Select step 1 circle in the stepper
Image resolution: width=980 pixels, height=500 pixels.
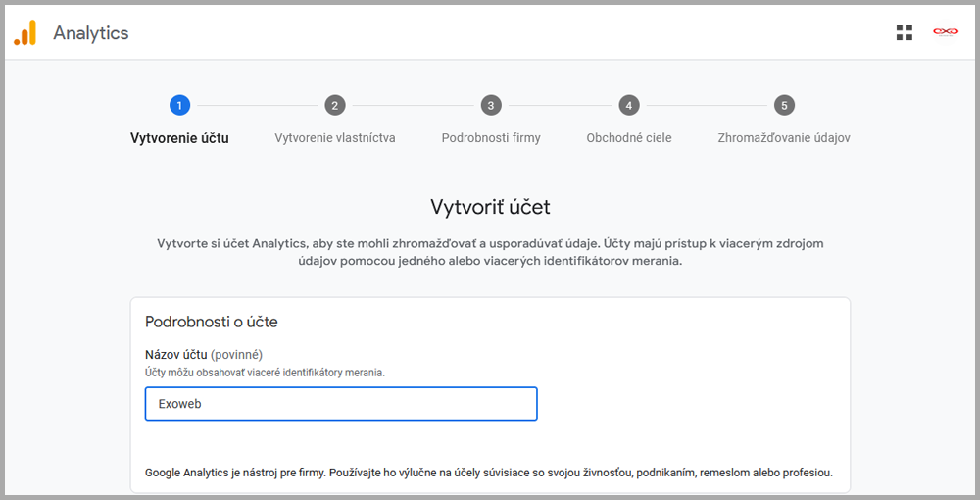pos(179,106)
